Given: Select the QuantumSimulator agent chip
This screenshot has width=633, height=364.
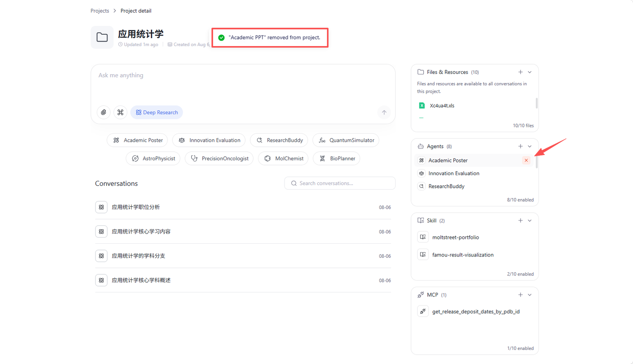Looking at the screenshot, I should tap(346, 141).
